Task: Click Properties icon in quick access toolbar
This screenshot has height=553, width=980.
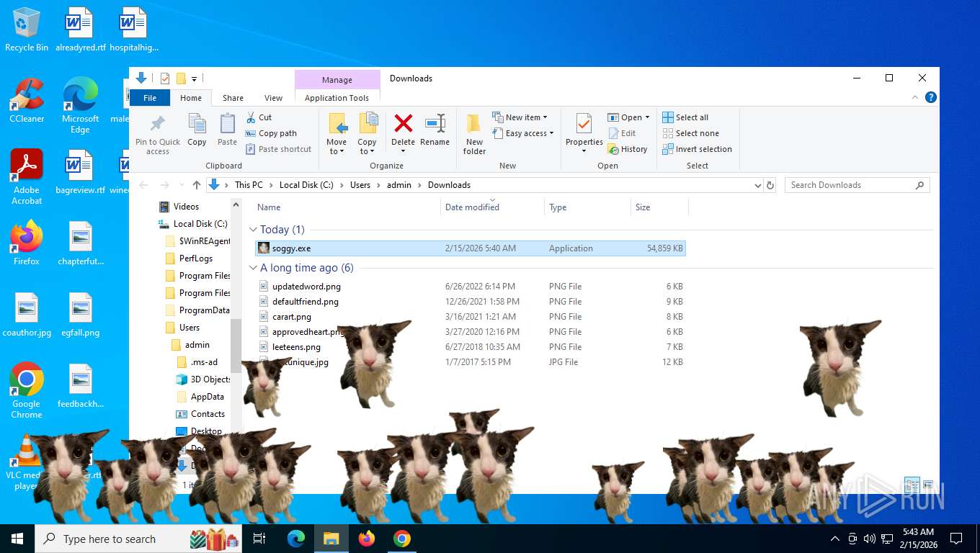Action: pos(165,78)
